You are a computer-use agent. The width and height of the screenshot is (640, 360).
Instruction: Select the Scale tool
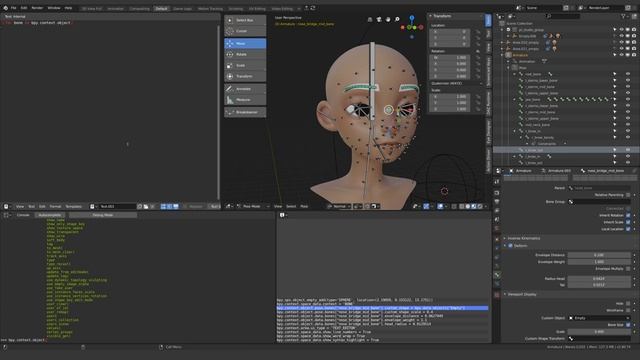(x=245, y=65)
